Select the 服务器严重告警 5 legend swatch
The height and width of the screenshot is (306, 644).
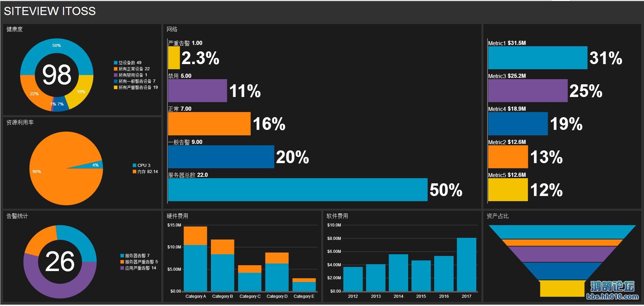pyautogui.click(x=122, y=262)
